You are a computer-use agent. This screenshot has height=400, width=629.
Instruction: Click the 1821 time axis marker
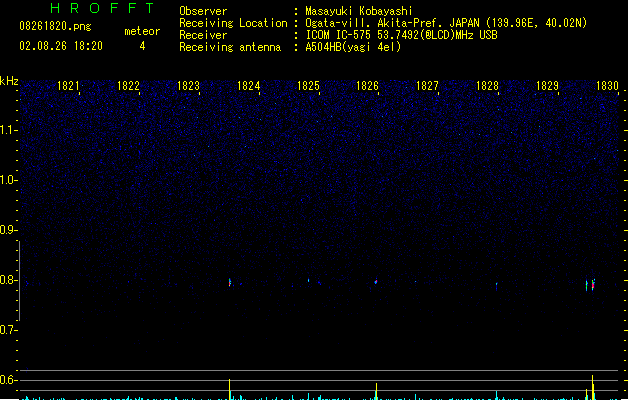pyautogui.click(x=68, y=86)
